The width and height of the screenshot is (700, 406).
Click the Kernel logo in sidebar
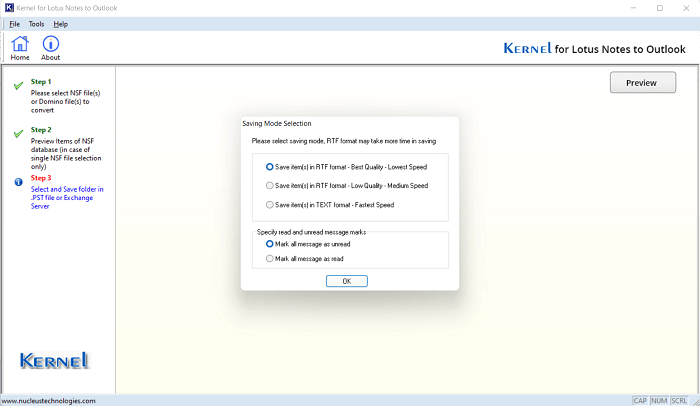pyautogui.click(x=54, y=360)
